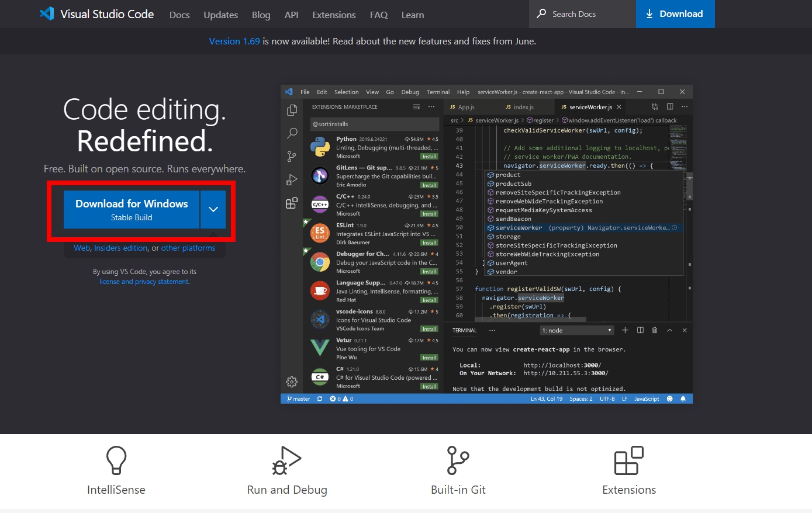Click the vscode-icons extension icon
812x513 pixels.
320,319
